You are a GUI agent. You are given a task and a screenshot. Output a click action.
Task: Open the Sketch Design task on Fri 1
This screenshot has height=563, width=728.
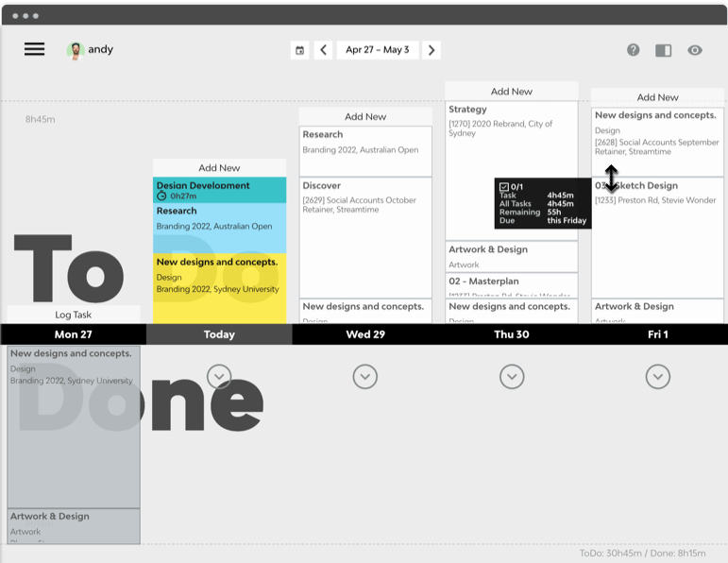click(657, 237)
